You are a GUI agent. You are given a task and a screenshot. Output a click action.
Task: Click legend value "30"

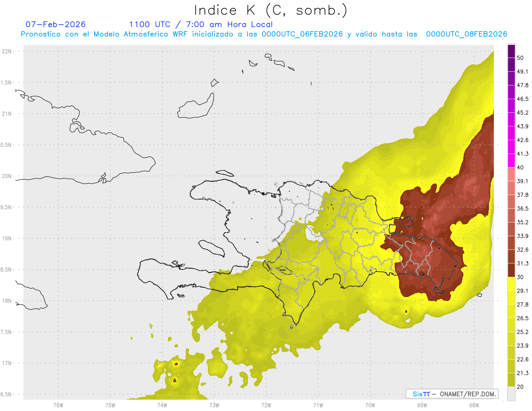(x=520, y=277)
